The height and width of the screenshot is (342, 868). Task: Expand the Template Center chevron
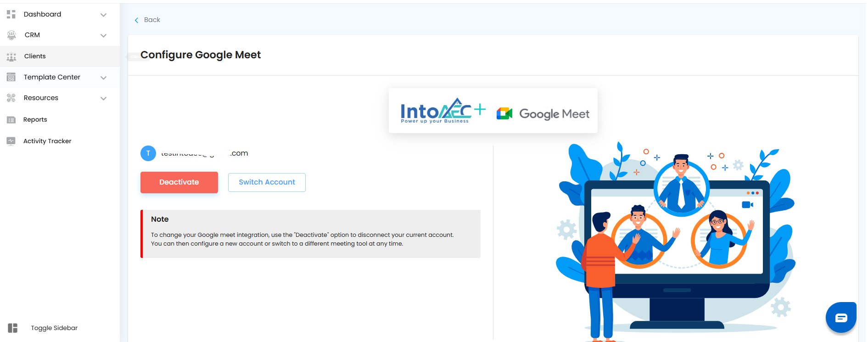click(104, 78)
